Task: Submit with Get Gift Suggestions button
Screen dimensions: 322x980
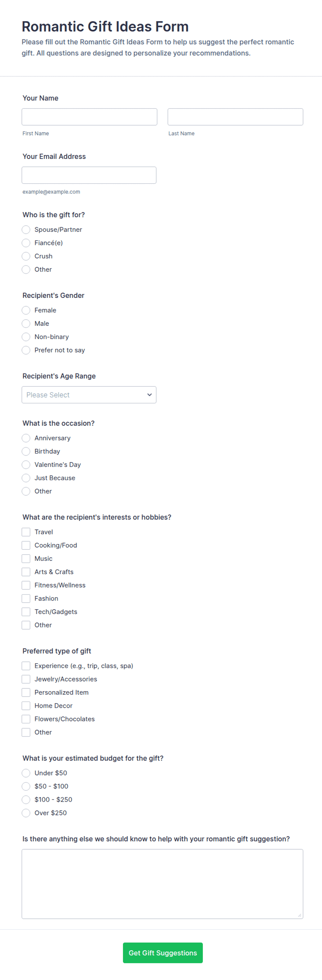Action: (x=162, y=953)
